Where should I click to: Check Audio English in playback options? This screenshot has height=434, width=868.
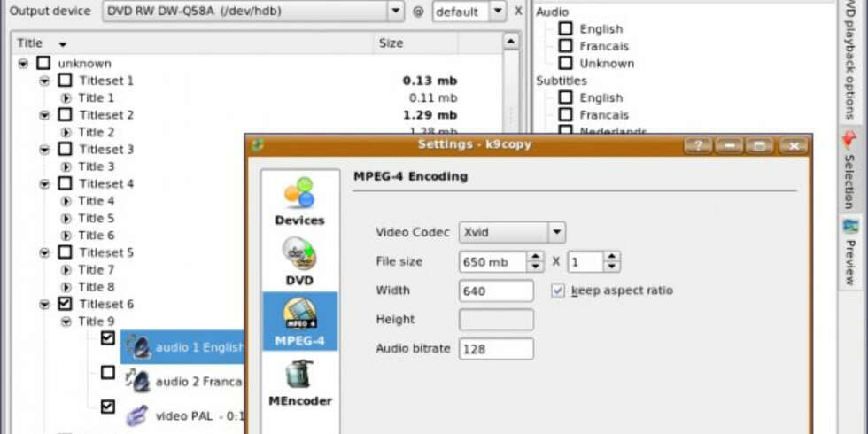(x=565, y=28)
